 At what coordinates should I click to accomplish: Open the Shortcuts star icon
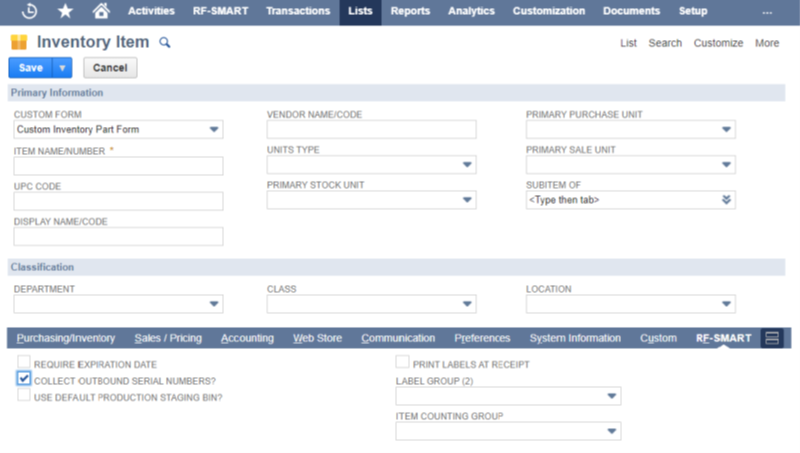65,11
